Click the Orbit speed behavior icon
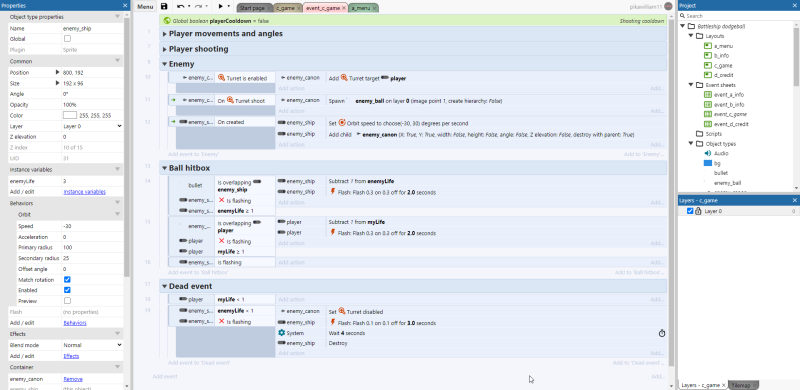The image size is (800, 390). 342,123
